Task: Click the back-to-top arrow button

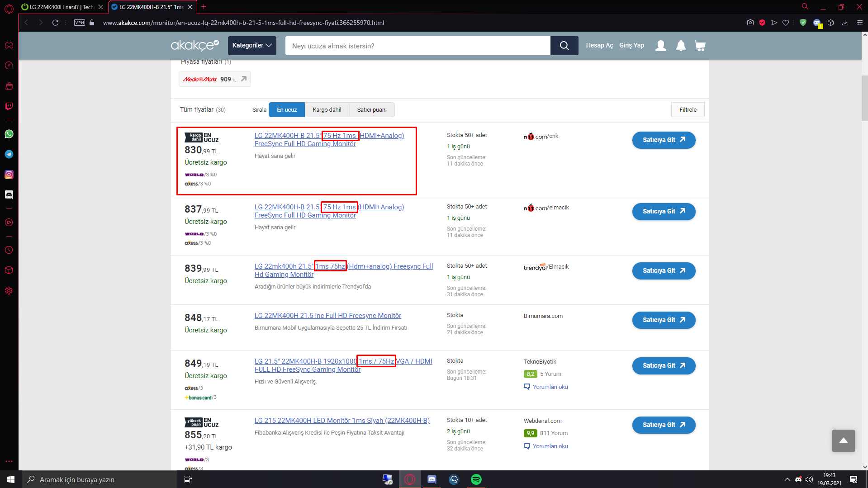Action: [x=844, y=441]
